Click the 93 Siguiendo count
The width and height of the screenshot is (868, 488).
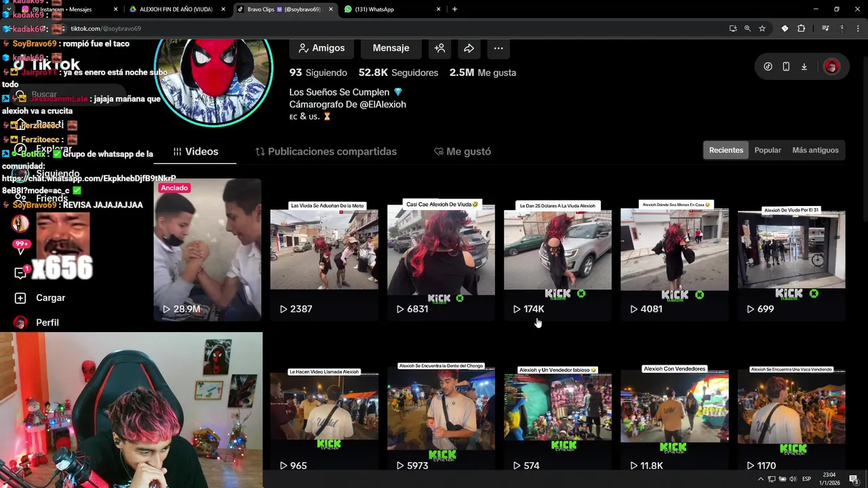click(x=318, y=73)
